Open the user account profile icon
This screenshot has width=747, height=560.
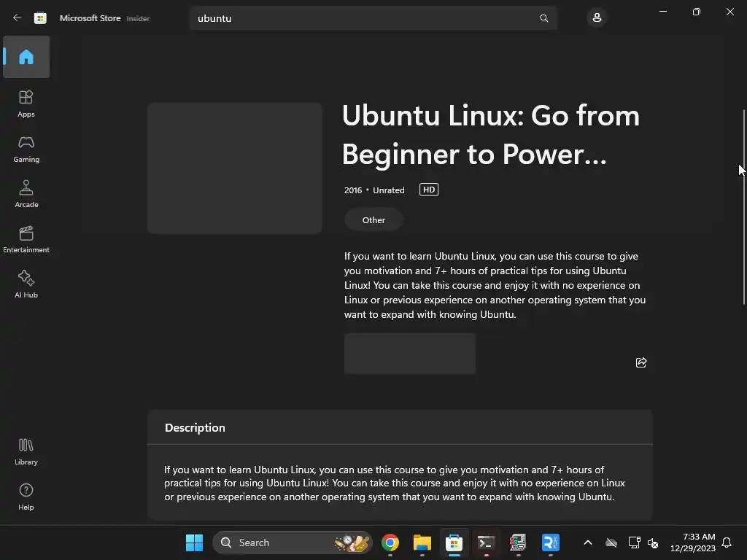click(x=597, y=18)
